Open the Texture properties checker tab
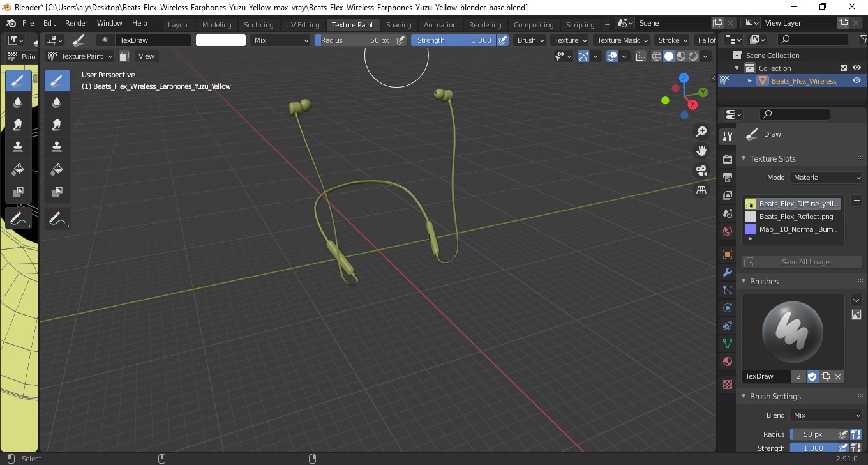 point(727,385)
